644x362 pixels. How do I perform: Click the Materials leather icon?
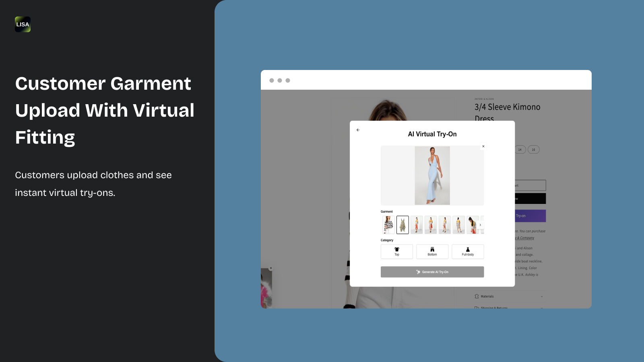point(477,296)
